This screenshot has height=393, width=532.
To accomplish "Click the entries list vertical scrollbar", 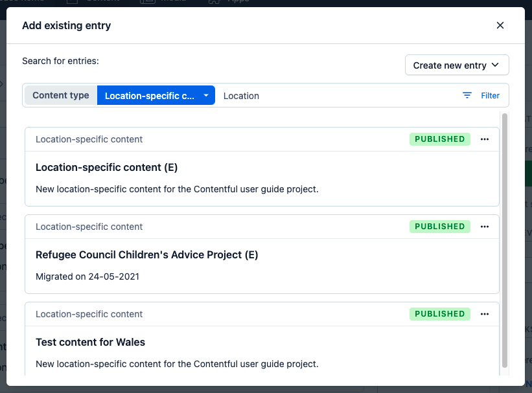I will point(505,240).
